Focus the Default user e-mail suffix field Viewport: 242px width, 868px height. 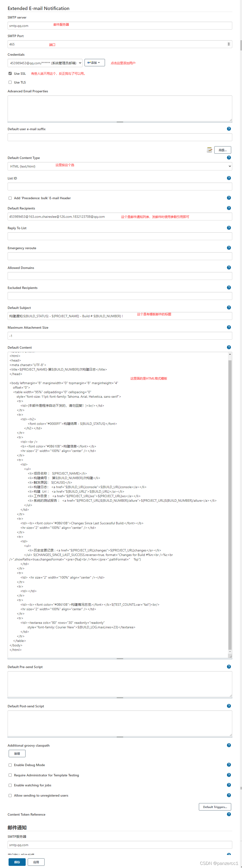[x=120, y=137]
